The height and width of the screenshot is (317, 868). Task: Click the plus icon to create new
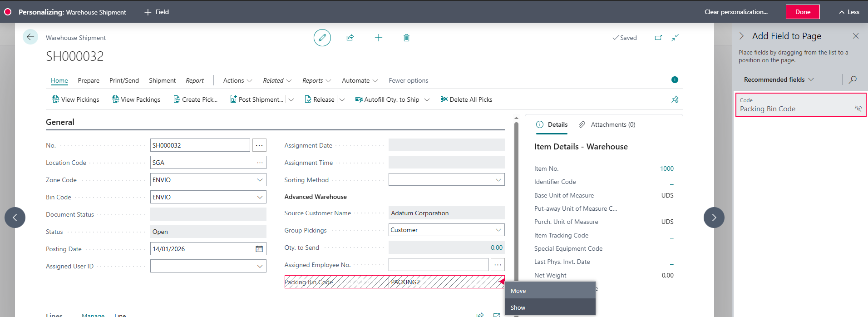pyautogui.click(x=378, y=38)
